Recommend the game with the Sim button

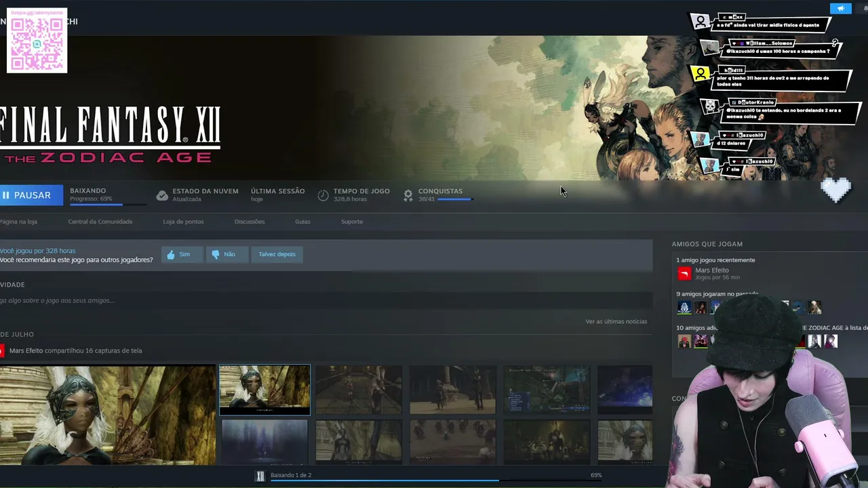(182, 254)
